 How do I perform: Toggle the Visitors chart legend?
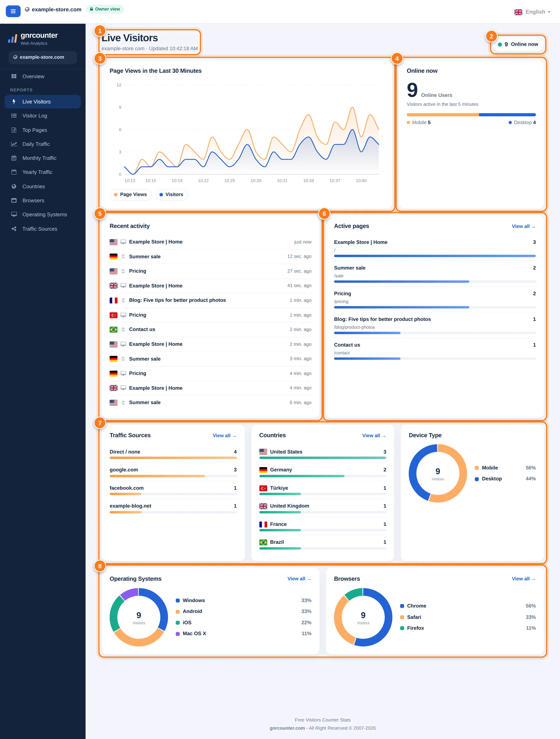pyautogui.click(x=171, y=194)
